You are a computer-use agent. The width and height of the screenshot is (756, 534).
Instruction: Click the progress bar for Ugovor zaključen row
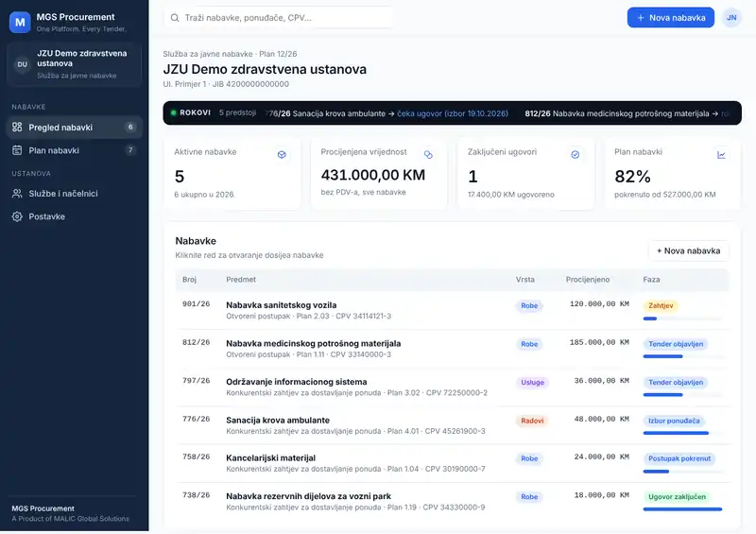[x=682, y=509]
